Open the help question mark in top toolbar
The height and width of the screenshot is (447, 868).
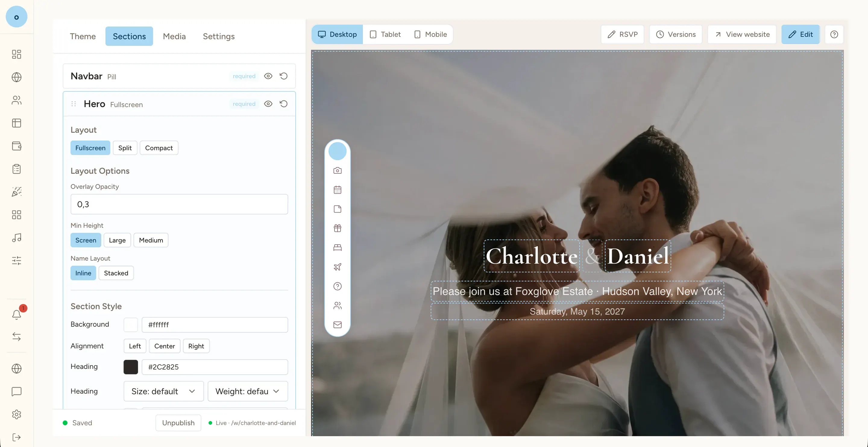(x=834, y=34)
